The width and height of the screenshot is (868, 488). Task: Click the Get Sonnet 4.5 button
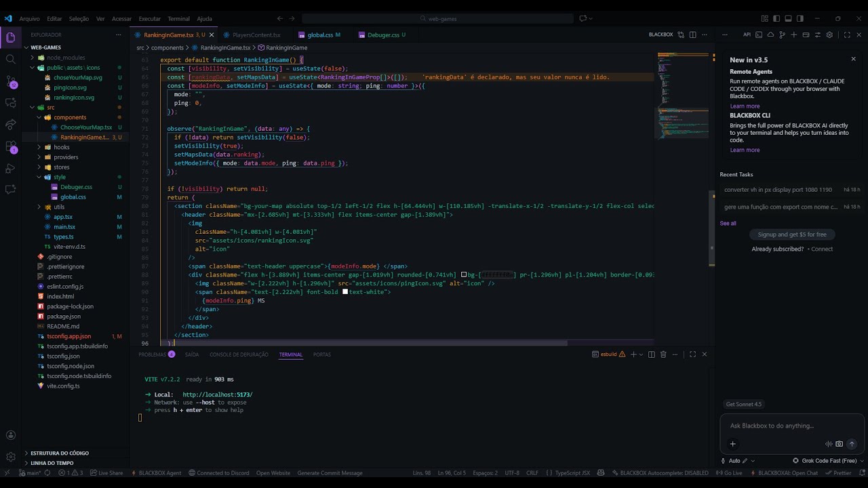743,404
